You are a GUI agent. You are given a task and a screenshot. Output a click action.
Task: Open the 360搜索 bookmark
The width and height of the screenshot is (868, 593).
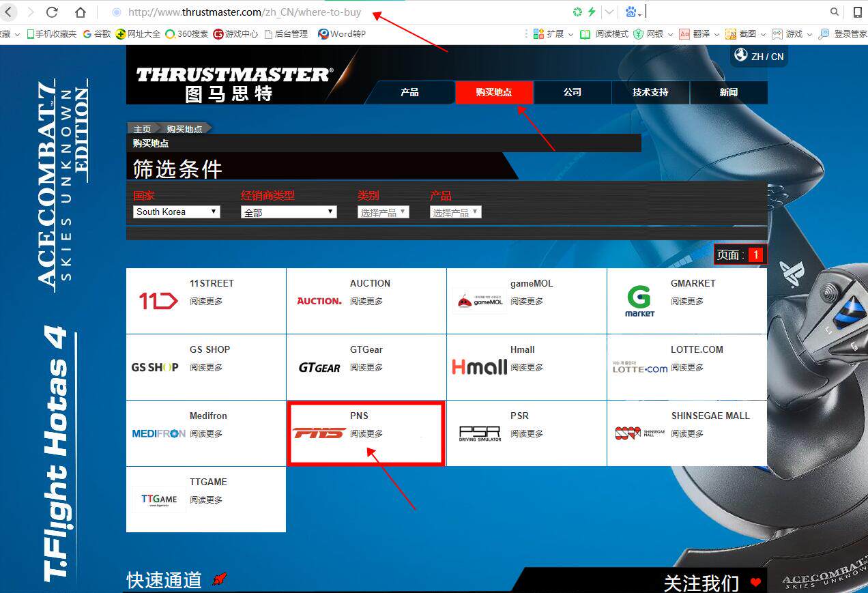coord(187,33)
